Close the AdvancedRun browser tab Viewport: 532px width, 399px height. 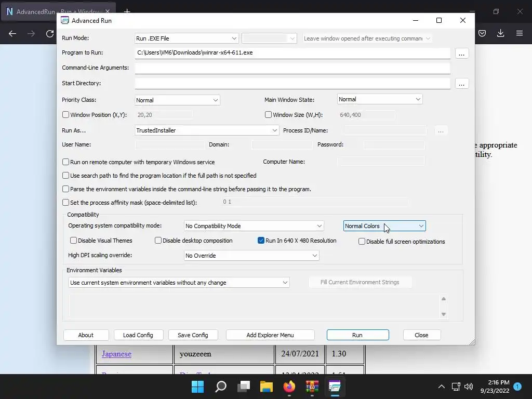108,11
